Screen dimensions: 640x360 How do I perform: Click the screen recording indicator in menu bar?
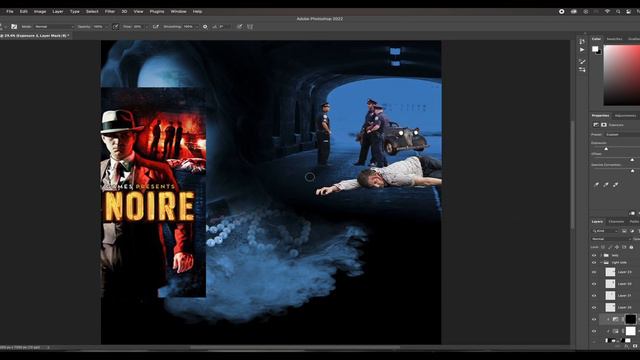[562, 11]
